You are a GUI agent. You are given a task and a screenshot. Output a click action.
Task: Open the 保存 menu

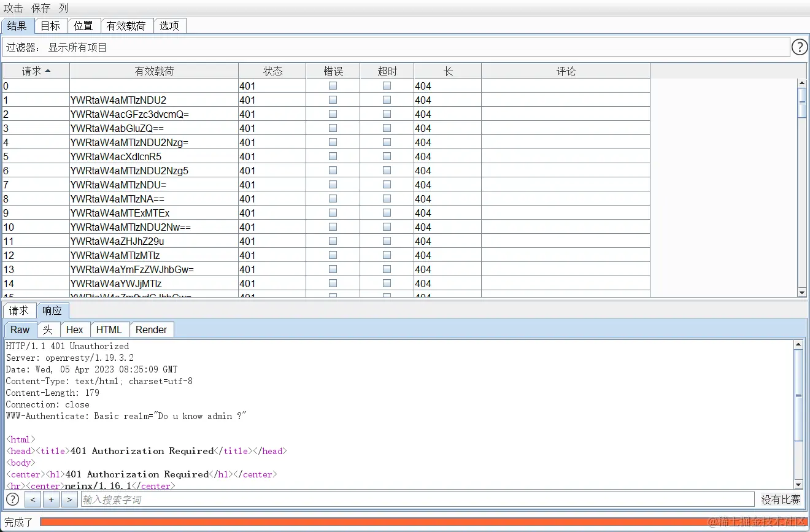[41, 8]
